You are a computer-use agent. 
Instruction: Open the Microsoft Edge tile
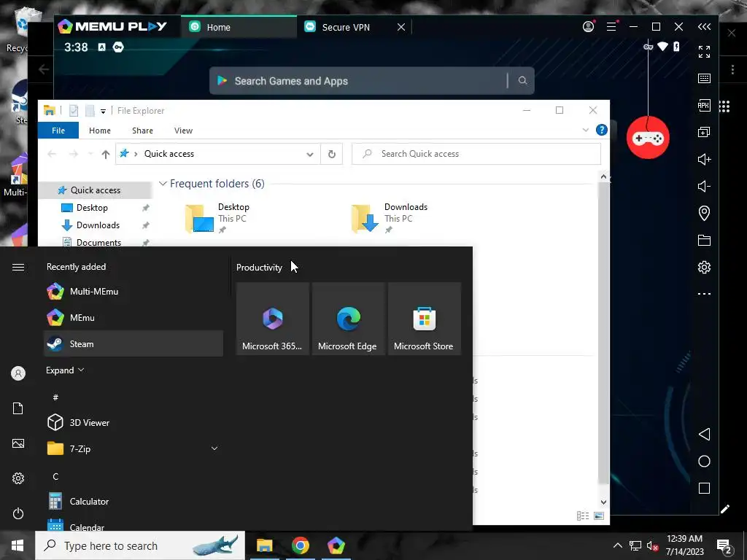pos(348,319)
